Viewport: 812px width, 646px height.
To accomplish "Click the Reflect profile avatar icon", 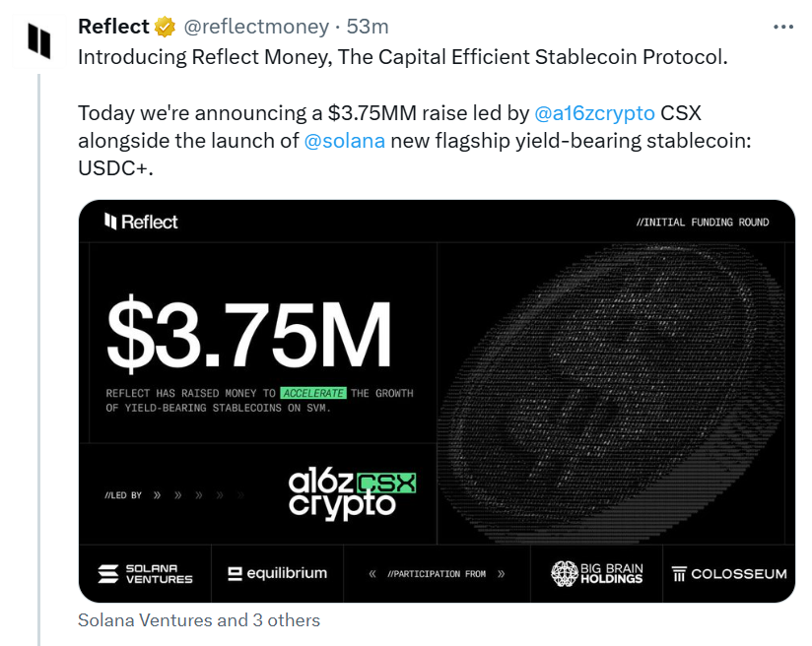I will [38, 40].
